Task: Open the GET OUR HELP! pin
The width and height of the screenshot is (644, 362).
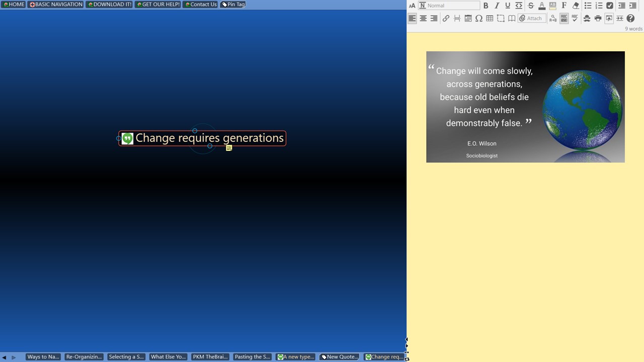Action: pos(158,5)
